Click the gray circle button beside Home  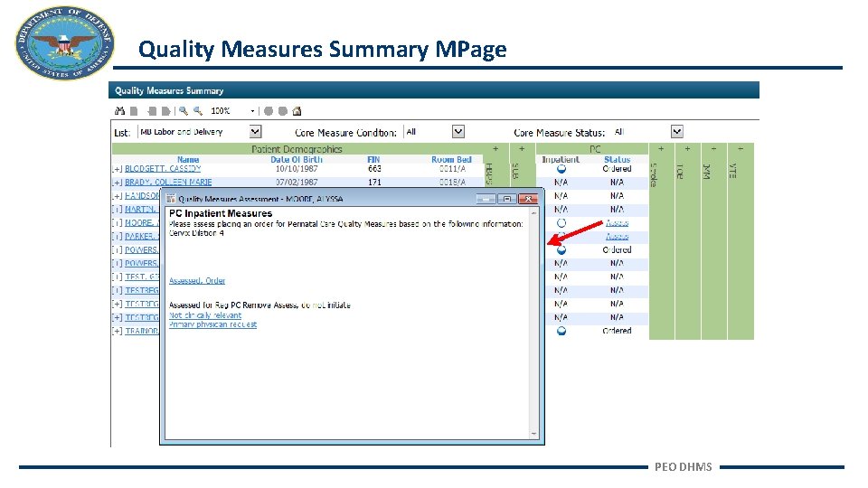coord(283,111)
